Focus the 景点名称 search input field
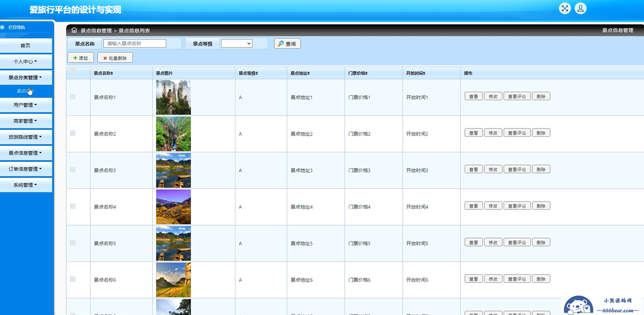The image size is (644, 315). point(134,44)
